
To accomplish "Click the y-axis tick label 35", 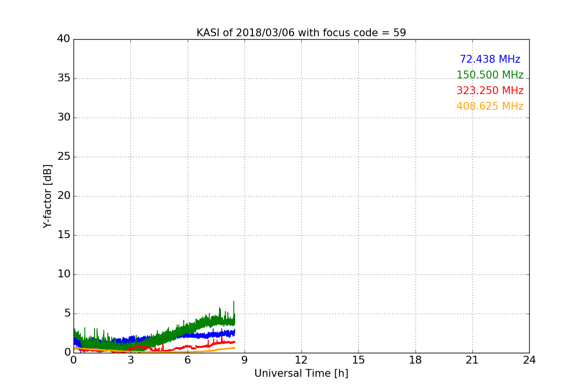I will click(64, 78).
